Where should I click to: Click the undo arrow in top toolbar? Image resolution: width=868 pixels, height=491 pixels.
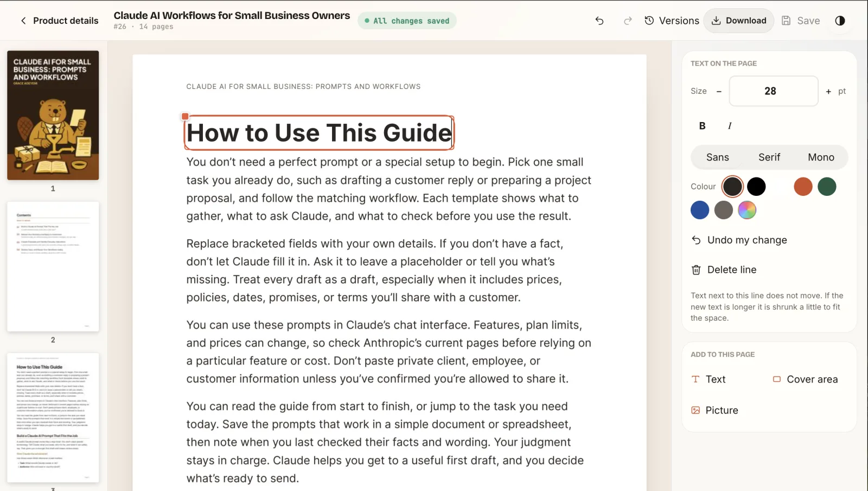(x=599, y=21)
